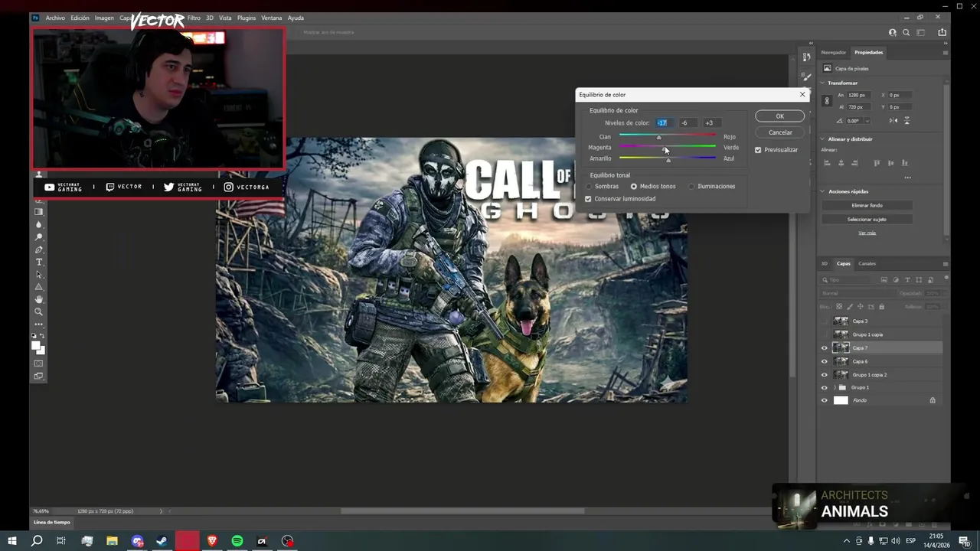The height and width of the screenshot is (551, 980).
Task: Hide Capa 7 layer visibility eye
Action: (825, 348)
